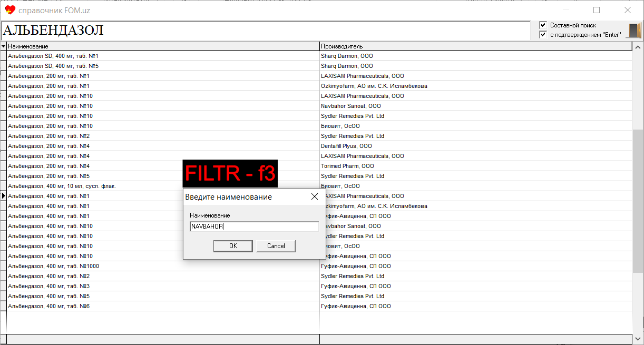Focus the Наименование field containing NAVBAHOR
The width and height of the screenshot is (644, 345).
254,226
